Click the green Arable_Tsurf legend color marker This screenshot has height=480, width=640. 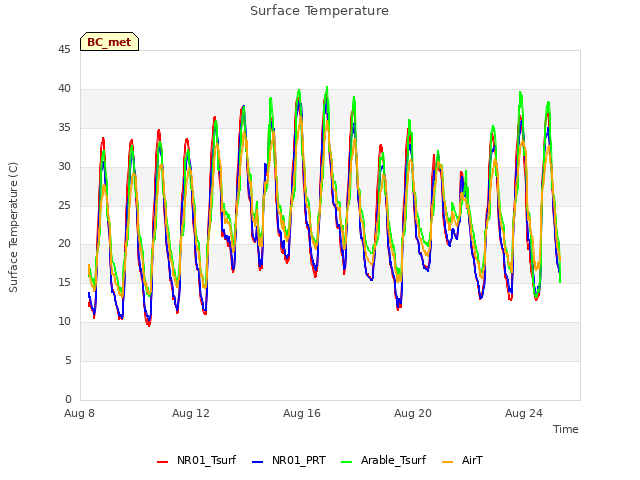coord(346,462)
